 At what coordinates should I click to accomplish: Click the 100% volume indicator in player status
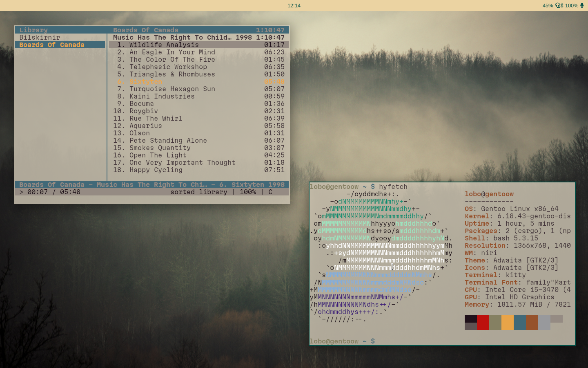pyautogui.click(x=248, y=192)
